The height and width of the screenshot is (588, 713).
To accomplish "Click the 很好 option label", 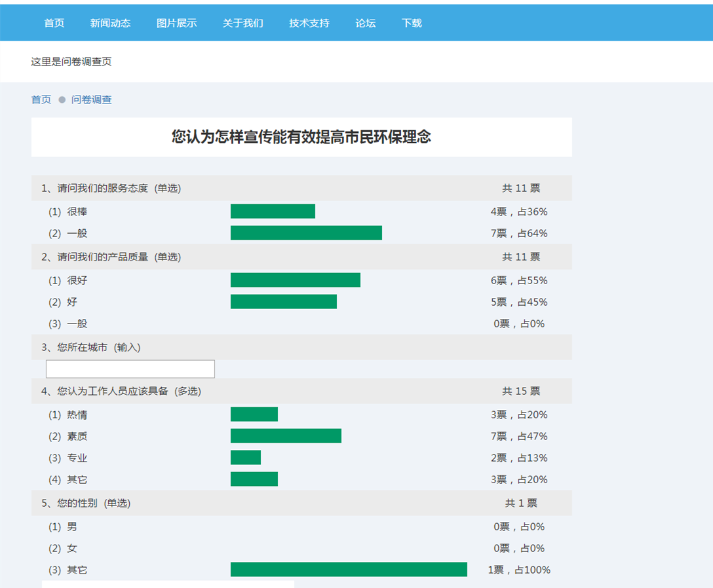I will click(77, 280).
